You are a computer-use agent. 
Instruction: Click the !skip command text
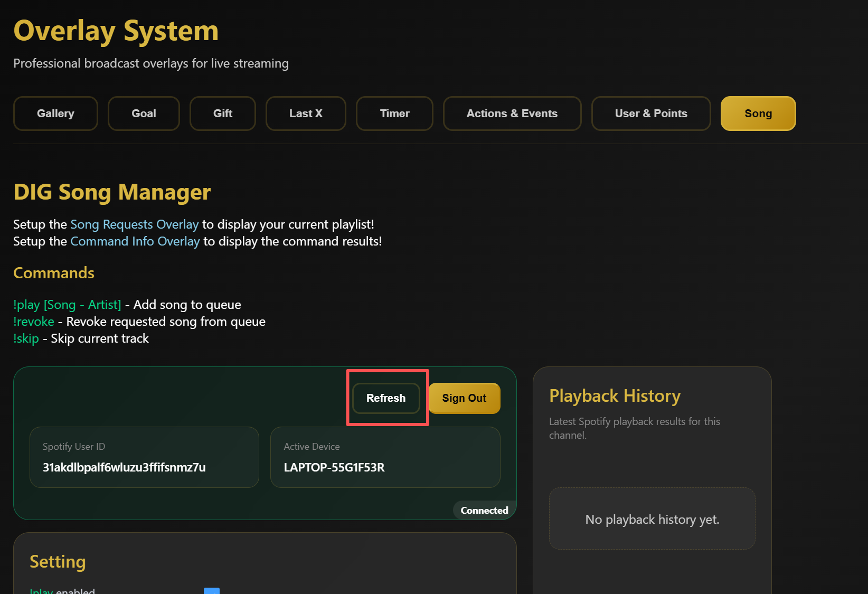tap(26, 338)
